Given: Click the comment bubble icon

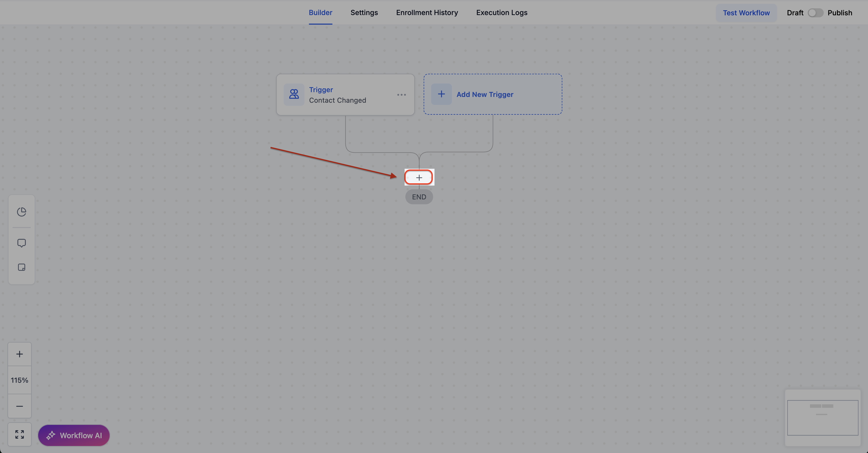Looking at the screenshot, I should [22, 243].
